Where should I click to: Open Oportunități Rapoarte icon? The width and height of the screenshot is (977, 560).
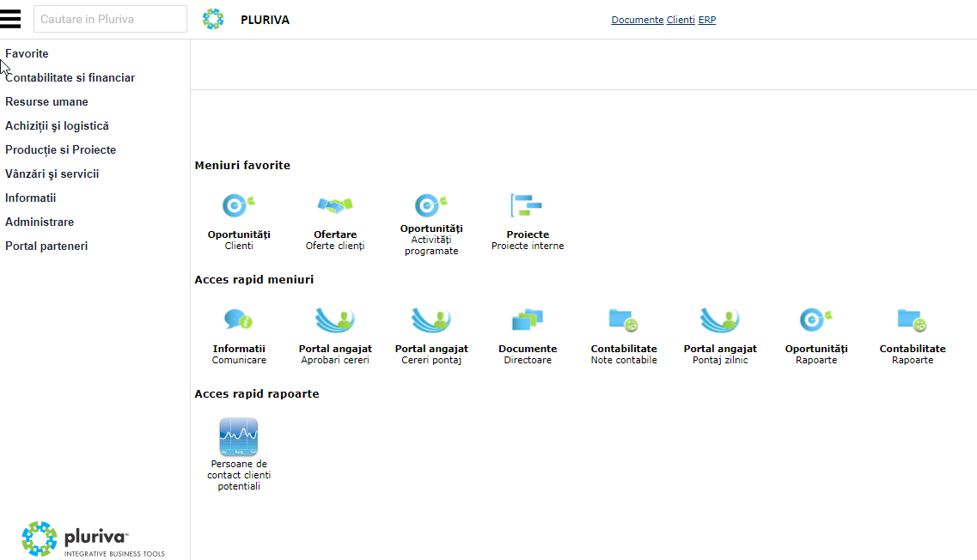pos(816,320)
